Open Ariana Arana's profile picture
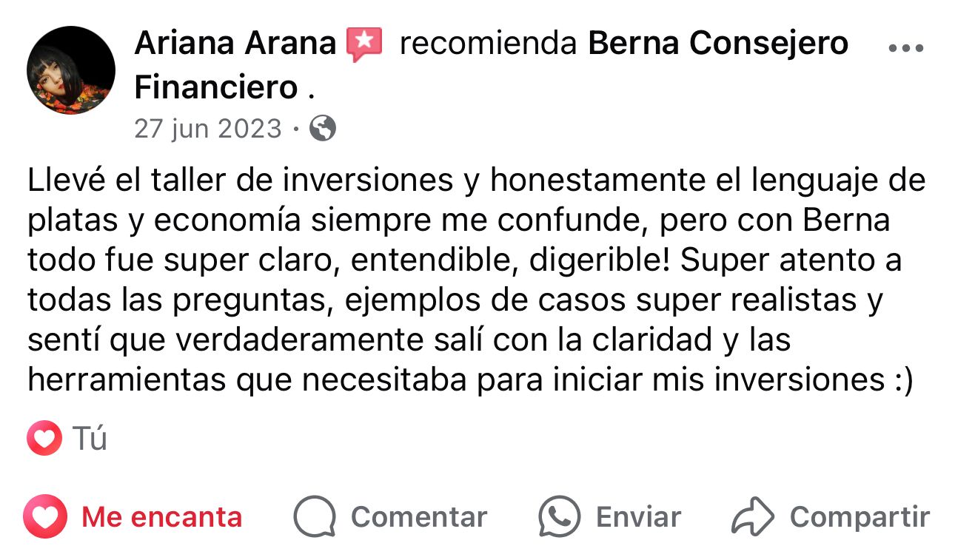Viewport: 955px width, 560px height. click(71, 70)
